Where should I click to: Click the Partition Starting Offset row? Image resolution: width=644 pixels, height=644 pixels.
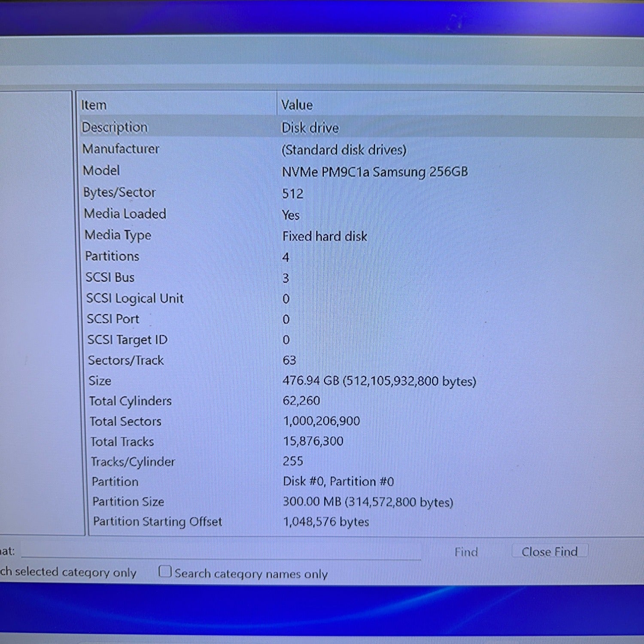158,522
